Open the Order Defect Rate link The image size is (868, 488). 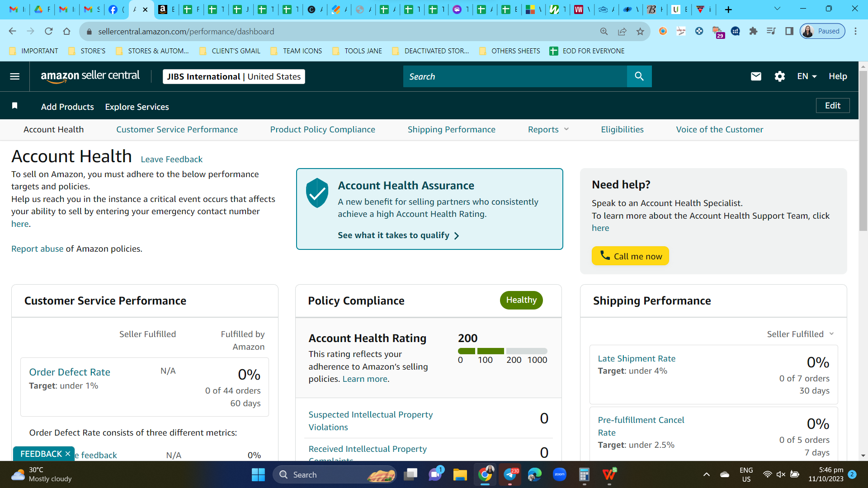click(70, 372)
